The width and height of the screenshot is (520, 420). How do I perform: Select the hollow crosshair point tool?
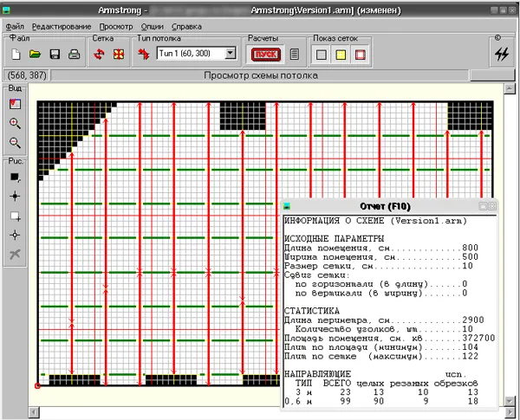coord(15,235)
